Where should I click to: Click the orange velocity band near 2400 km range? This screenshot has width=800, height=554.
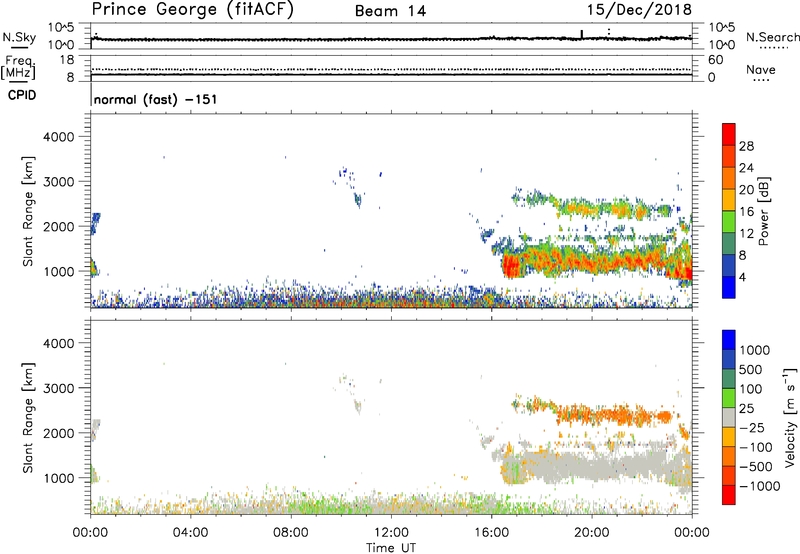pos(612,414)
